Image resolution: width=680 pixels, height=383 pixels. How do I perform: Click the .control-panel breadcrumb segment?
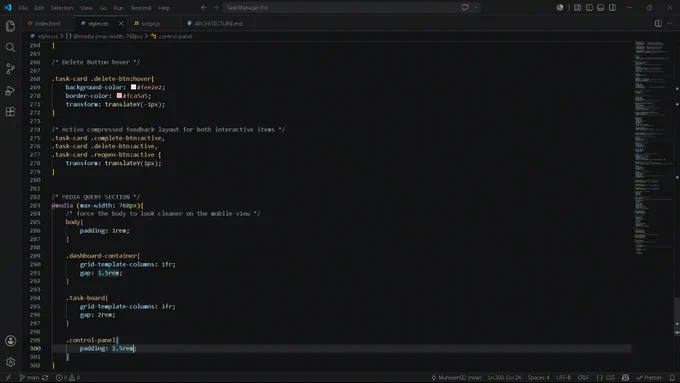click(172, 36)
